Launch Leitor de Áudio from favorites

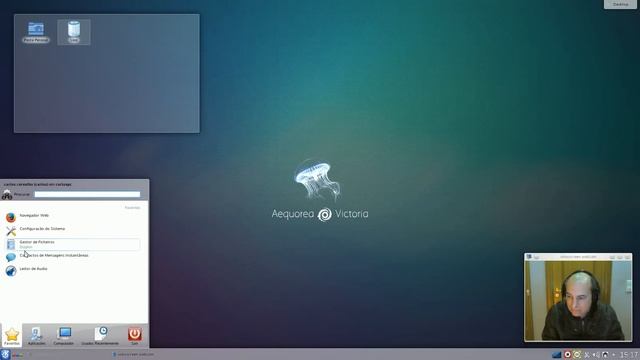73,270
